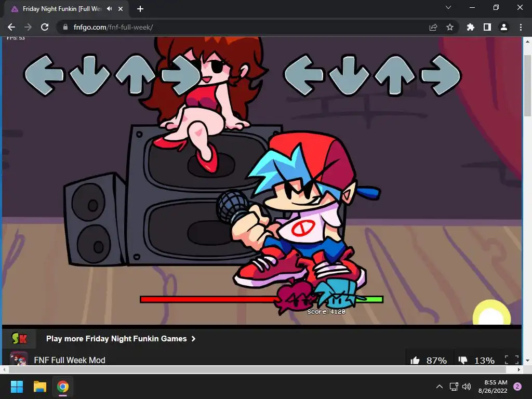The height and width of the screenshot is (399, 532).
Task: Open the clock showing 8:55 AM
Action: click(493, 387)
